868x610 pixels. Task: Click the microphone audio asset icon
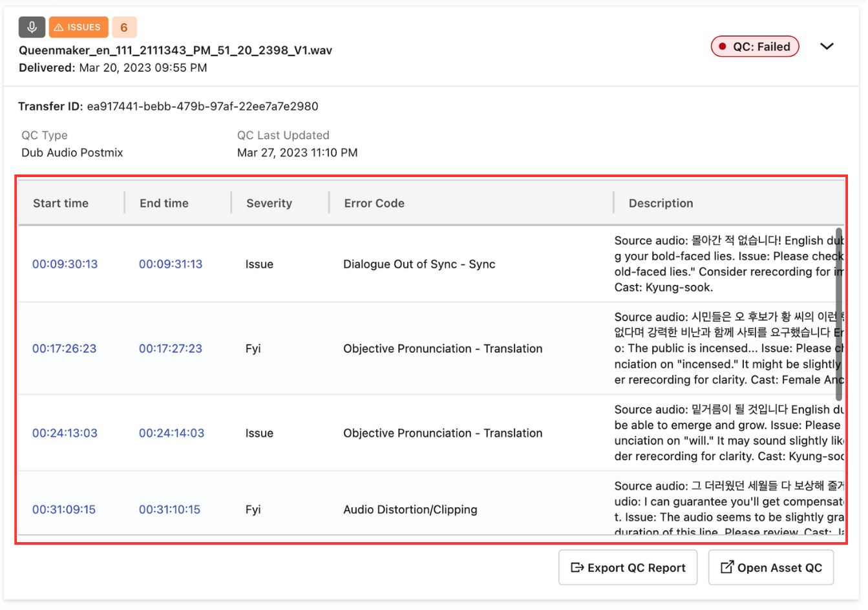click(32, 27)
